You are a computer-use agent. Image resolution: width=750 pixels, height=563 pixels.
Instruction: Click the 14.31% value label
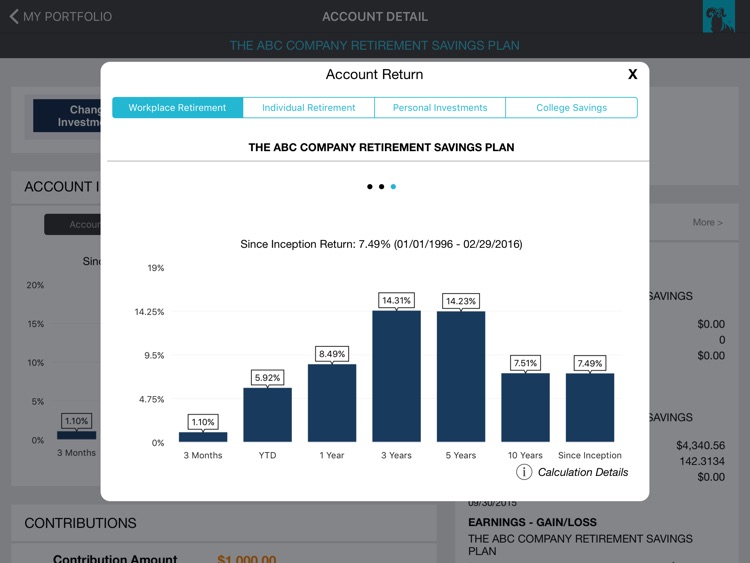click(x=397, y=300)
